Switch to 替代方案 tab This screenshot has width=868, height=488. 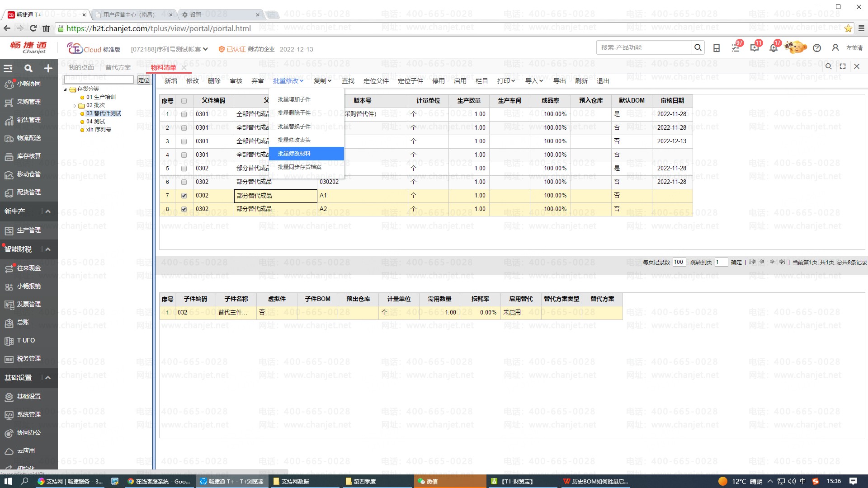tap(118, 67)
